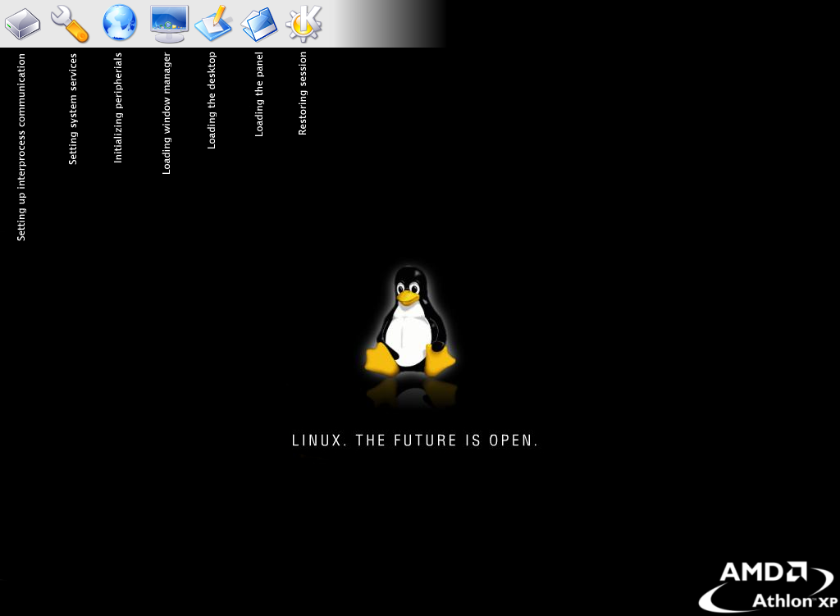Click the blue folder panel icon
Image resolution: width=840 pixels, height=616 pixels.
click(259, 24)
